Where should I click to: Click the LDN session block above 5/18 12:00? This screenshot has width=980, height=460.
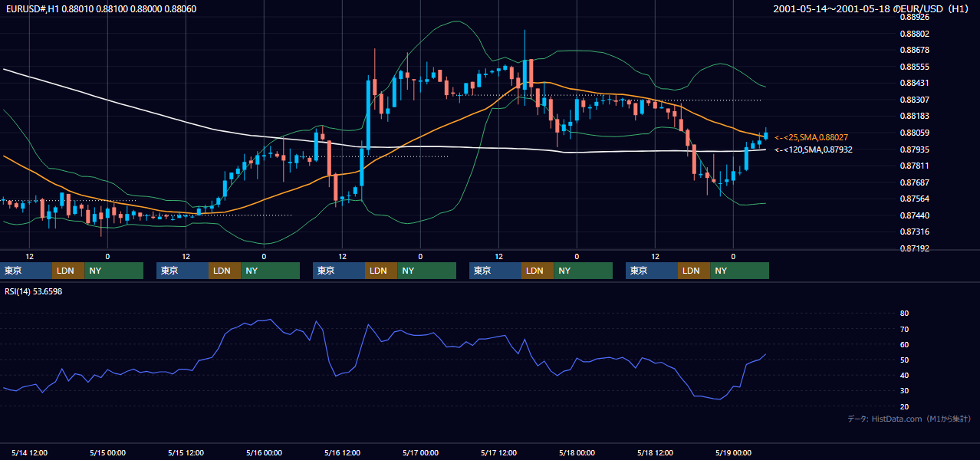694,271
